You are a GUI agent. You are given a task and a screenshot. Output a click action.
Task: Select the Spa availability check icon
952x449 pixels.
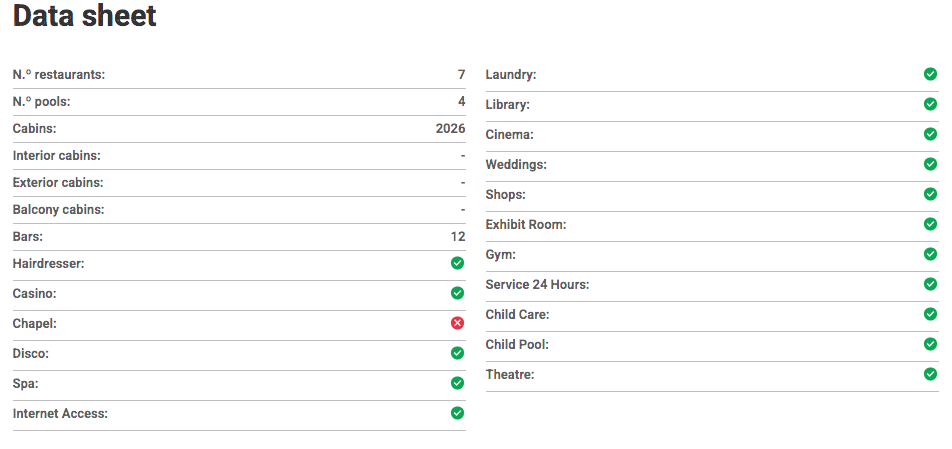click(x=457, y=383)
